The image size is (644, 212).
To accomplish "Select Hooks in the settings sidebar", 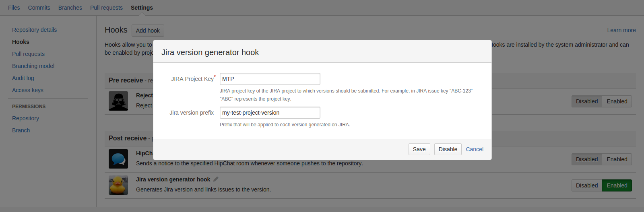I will 21,42.
